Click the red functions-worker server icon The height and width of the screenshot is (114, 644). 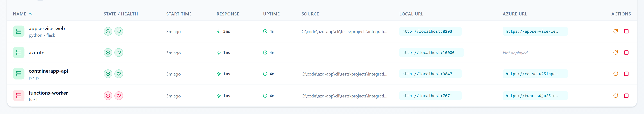19,96
